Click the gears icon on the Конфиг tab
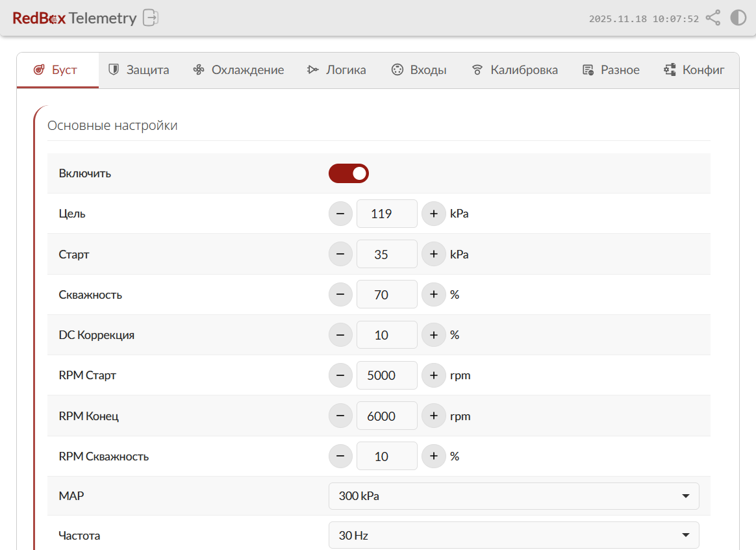Image resolution: width=756 pixels, height=550 pixels. coord(668,69)
